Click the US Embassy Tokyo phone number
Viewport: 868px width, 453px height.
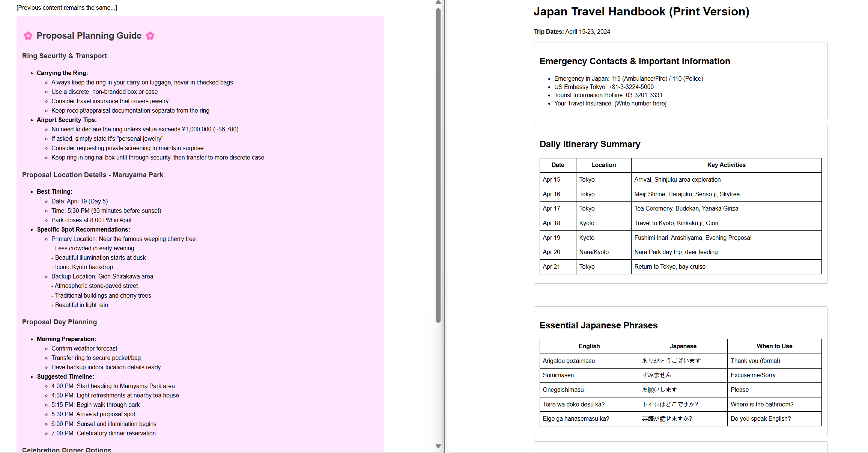(631, 87)
